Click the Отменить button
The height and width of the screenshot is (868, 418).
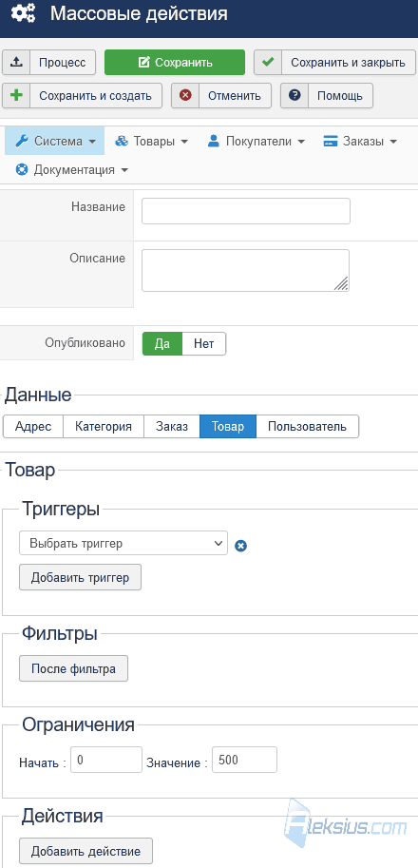pos(221,95)
